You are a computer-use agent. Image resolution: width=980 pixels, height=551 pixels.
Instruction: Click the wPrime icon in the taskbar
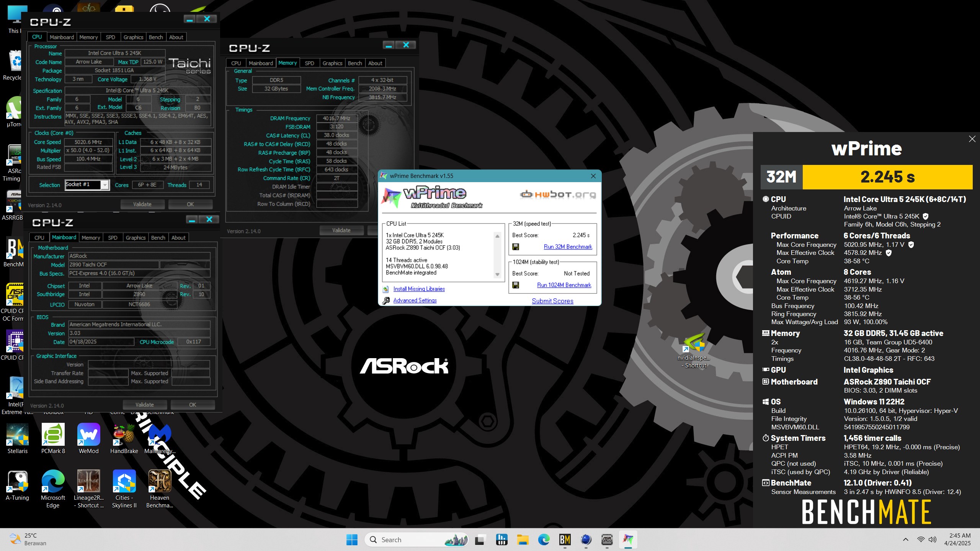tap(628, 540)
